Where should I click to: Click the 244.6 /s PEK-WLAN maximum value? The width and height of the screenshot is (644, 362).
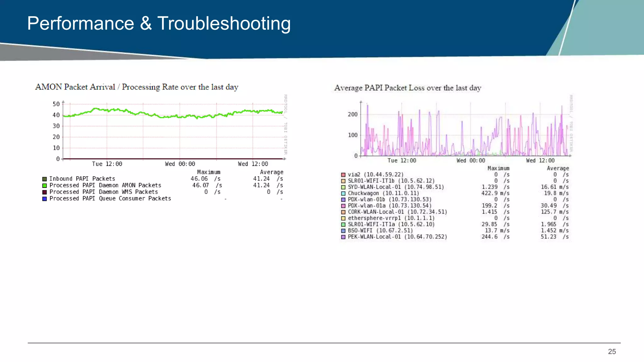coord(495,237)
